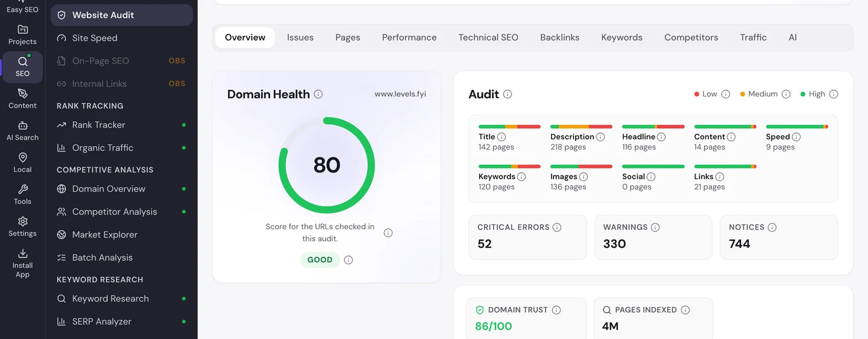
Task: Click the Critical Errors card showing 52
Action: tap(527, 237)
